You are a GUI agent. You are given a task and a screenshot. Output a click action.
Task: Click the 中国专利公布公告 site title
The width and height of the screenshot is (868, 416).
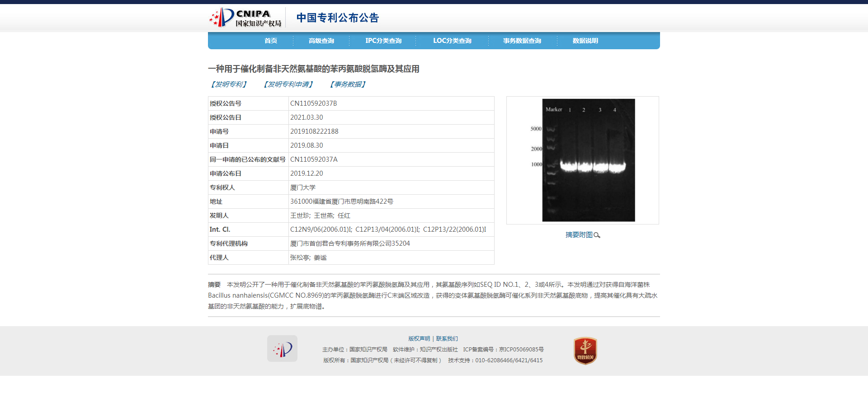(337, 18)
